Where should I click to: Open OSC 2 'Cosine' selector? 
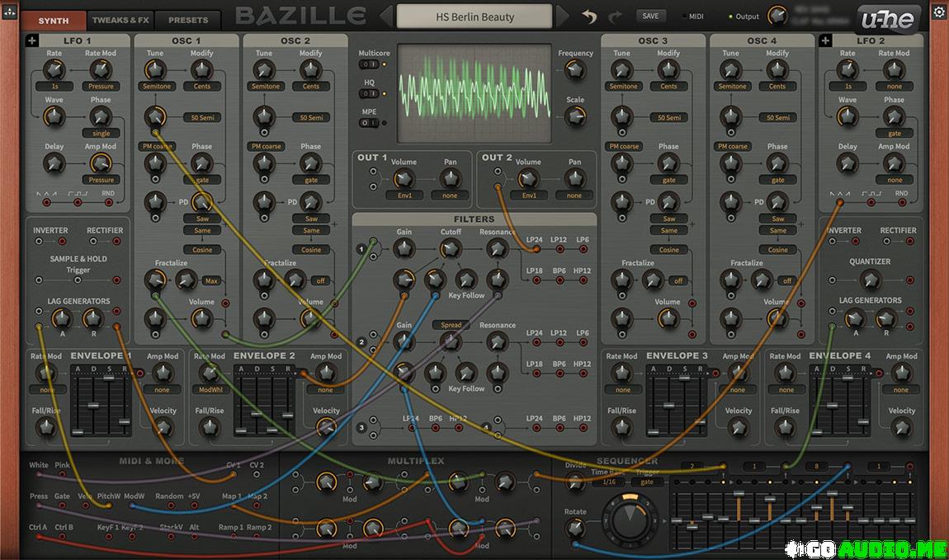point(311,250)
